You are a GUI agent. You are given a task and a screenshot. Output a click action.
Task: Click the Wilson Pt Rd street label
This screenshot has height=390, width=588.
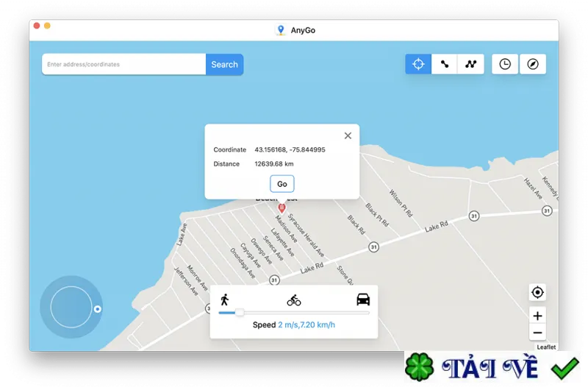coord(401,203)
